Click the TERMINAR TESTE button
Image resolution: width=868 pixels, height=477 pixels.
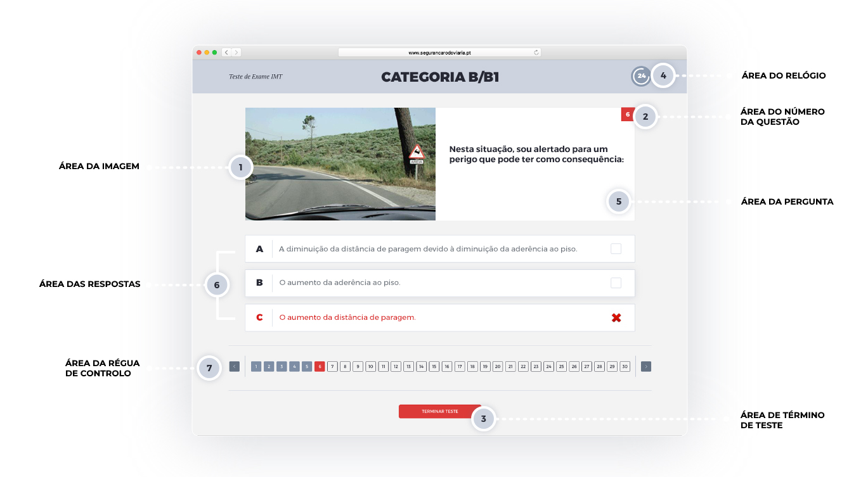click(x=439, y=411)
